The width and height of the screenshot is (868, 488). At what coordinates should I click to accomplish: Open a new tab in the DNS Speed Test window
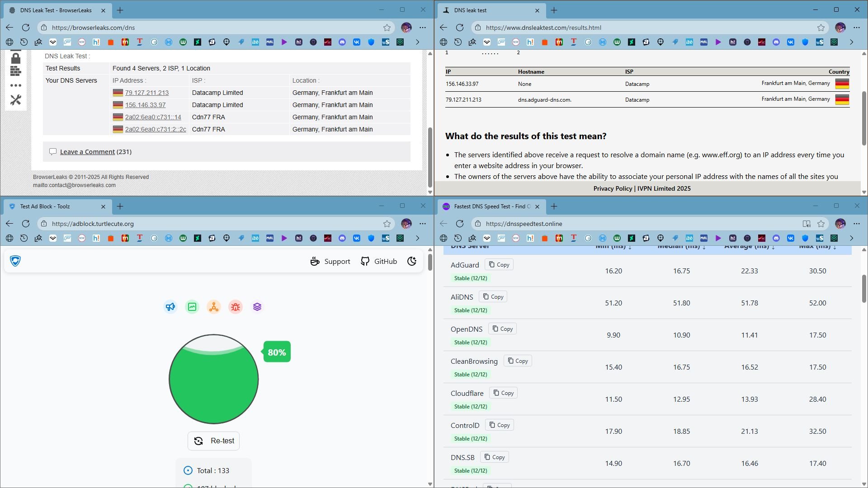(x=554, y=206)
